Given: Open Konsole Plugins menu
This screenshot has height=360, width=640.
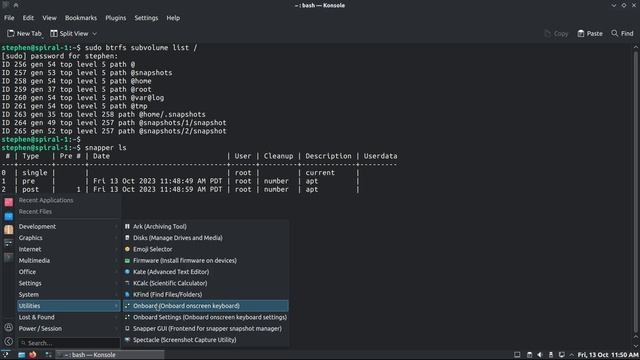Looking at the screenshot, I should pos(116,18).
